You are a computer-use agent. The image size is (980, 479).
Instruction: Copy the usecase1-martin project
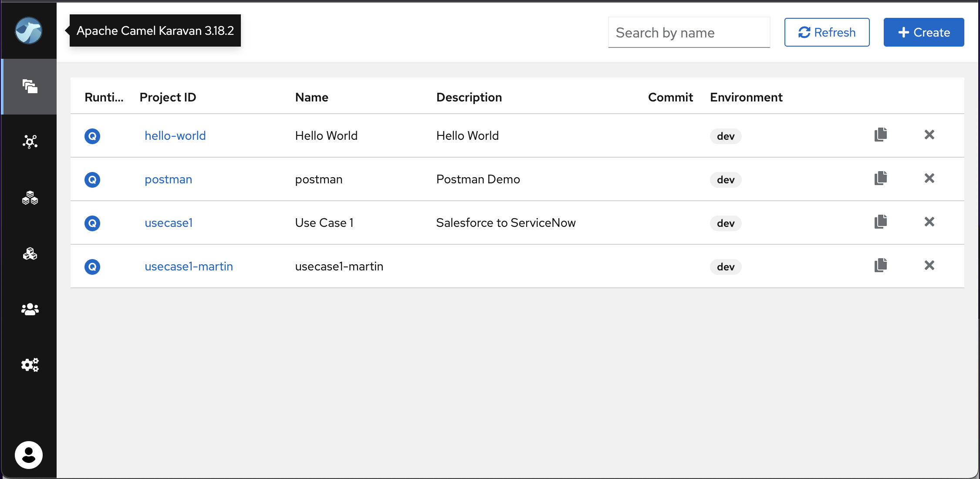pos(880,266)
